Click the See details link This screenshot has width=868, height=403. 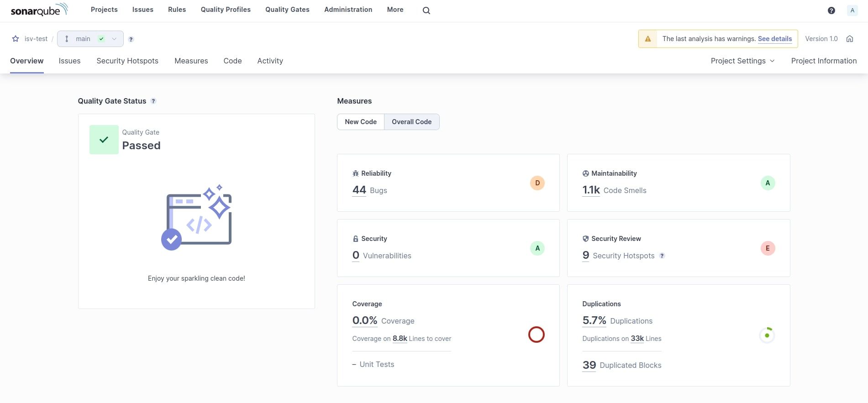point(775,39)
